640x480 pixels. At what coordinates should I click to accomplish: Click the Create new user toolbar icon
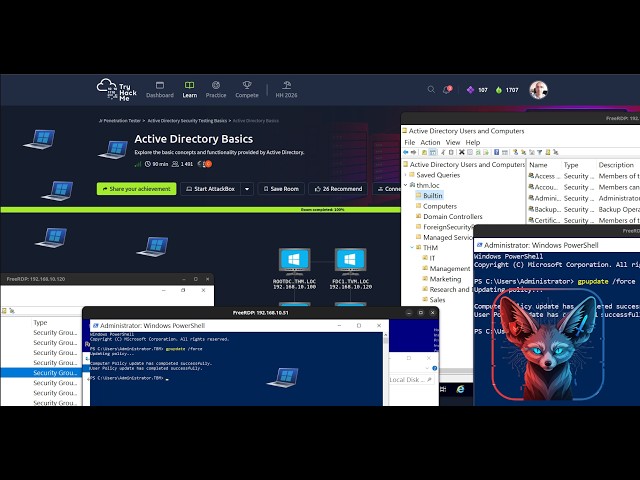pyautogui.click(x=516, y=152)
